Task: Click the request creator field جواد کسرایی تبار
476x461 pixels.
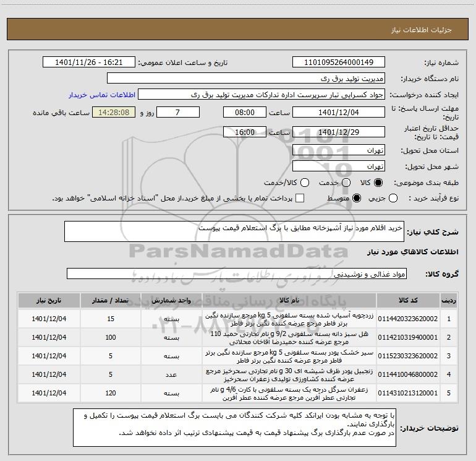Action: pos(261,95)
